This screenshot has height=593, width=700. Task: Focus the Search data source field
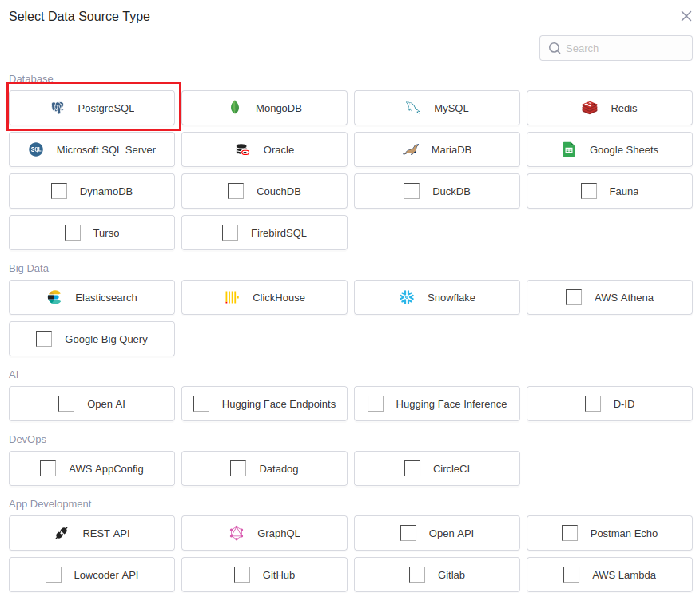(615, 48)
